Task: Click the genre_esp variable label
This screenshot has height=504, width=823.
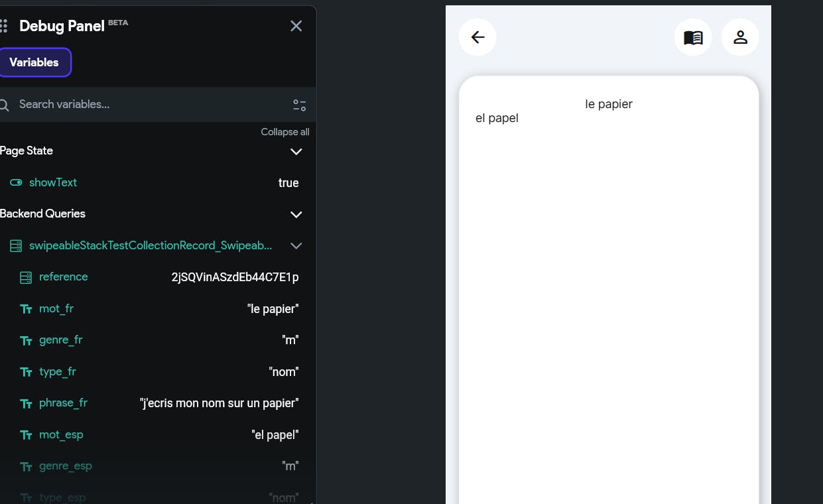Action: [x=66, y=466]
